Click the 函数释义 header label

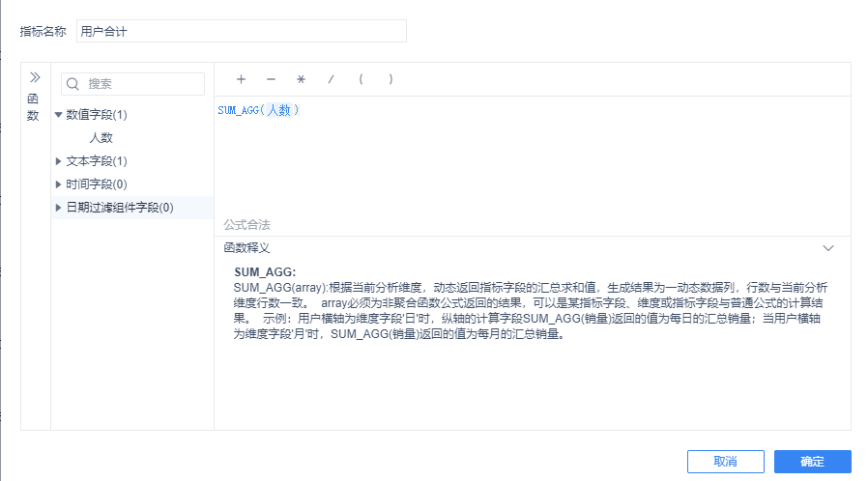[x=246, y=248]
